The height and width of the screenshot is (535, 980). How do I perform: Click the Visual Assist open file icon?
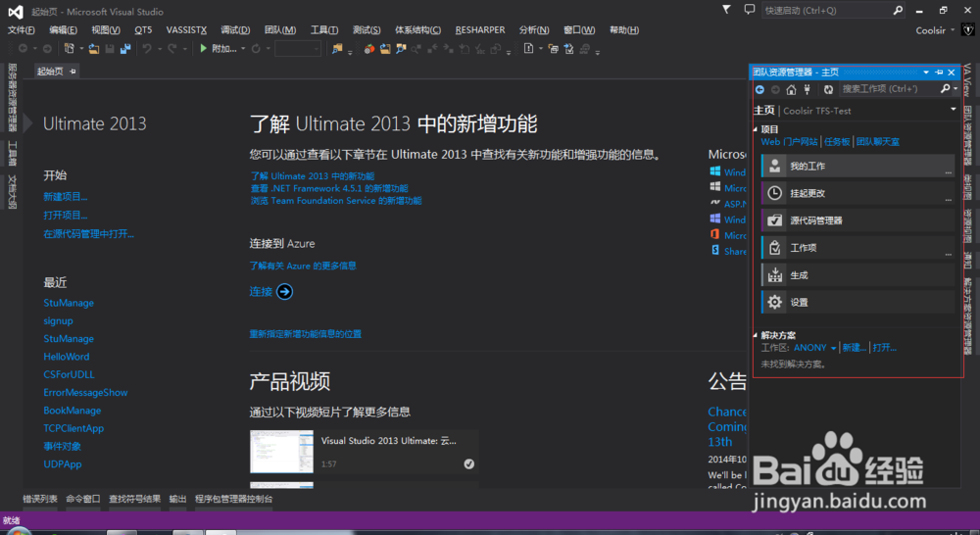pos(385,48)
